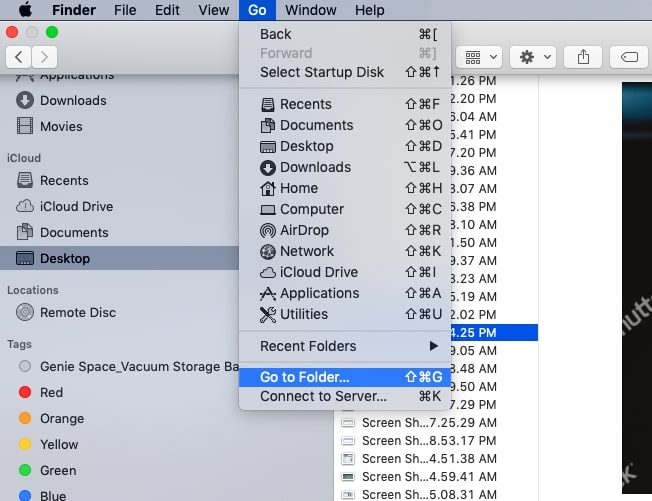Image resolution: width=652 pixels, height=501 pixels.
Task: Click the iCloud Drive cloud icon in the Go menu
Action: click(x=267, y=272)
